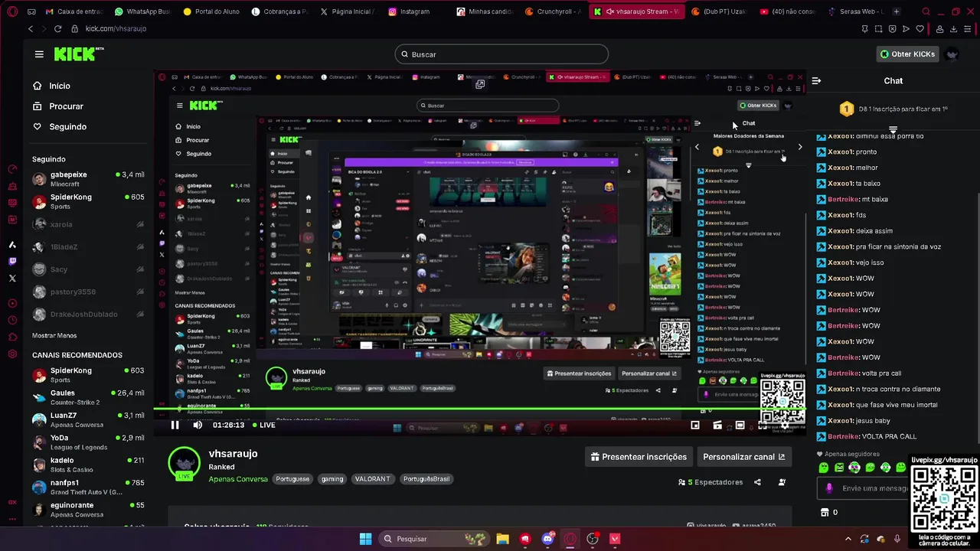Open the chat shop icon
This screenshot has height=551, width=980.
[824, 512]
